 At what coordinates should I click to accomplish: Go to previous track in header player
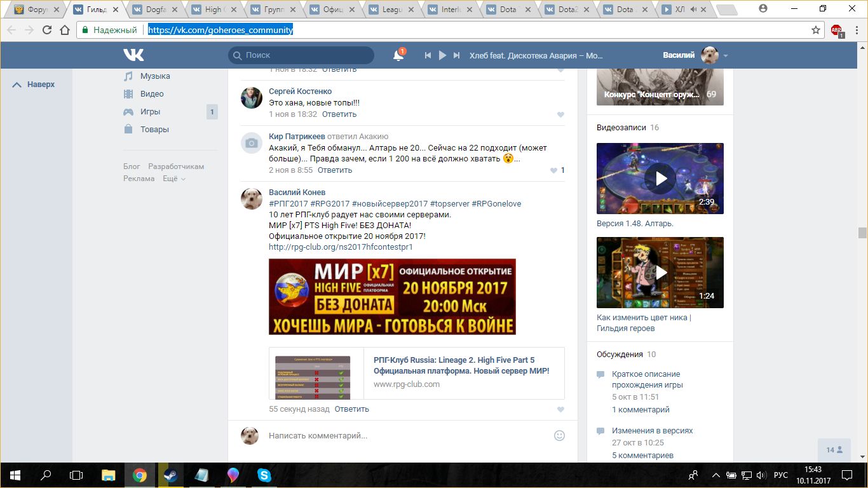click(428, 56)
